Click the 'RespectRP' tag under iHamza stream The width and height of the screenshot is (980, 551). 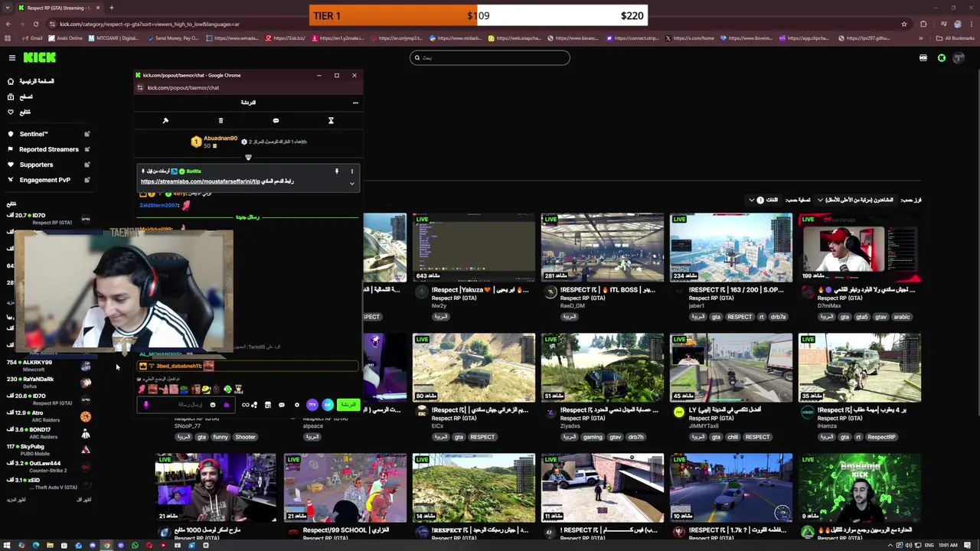pyautogui.click(x=881, y=437)
